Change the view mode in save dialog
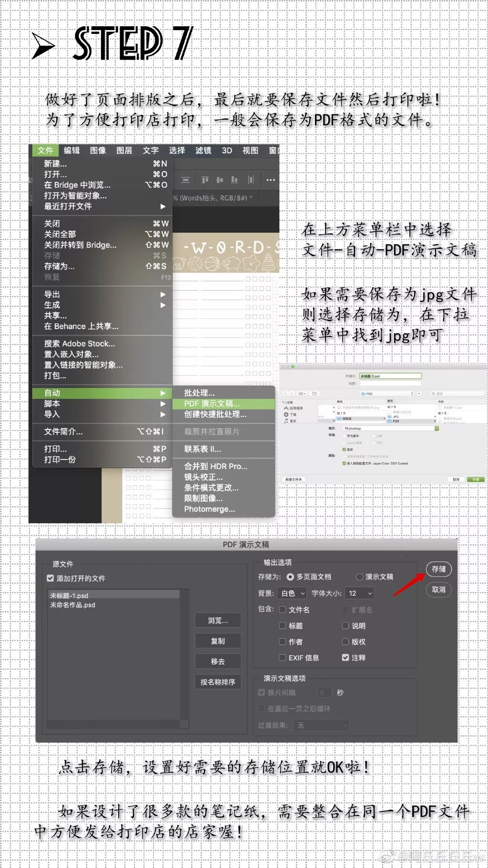The width and height of the screenshot is (488, 868). click(x=302, y=393)
